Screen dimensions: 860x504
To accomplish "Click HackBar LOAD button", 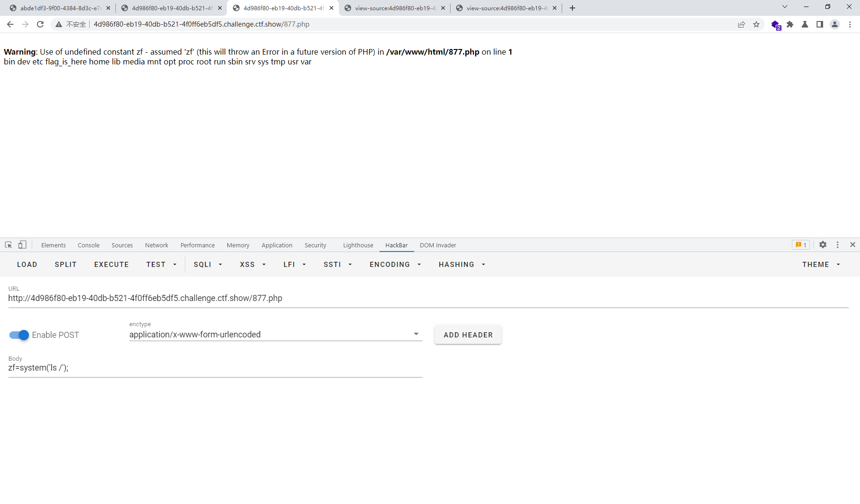I will [27, 265].
